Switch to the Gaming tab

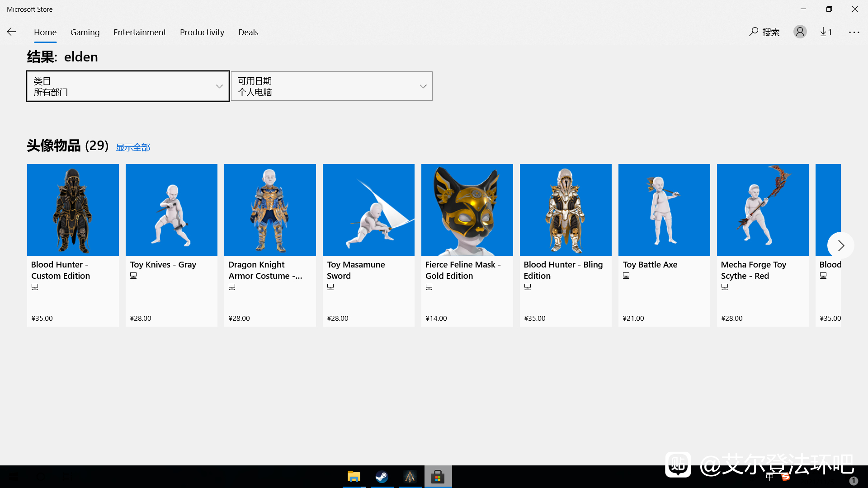click(85, 32)
